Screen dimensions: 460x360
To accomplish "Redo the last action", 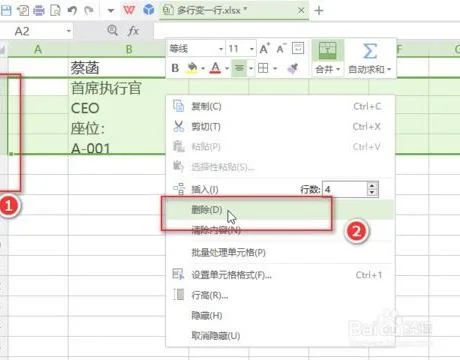I will click(89, 11).
